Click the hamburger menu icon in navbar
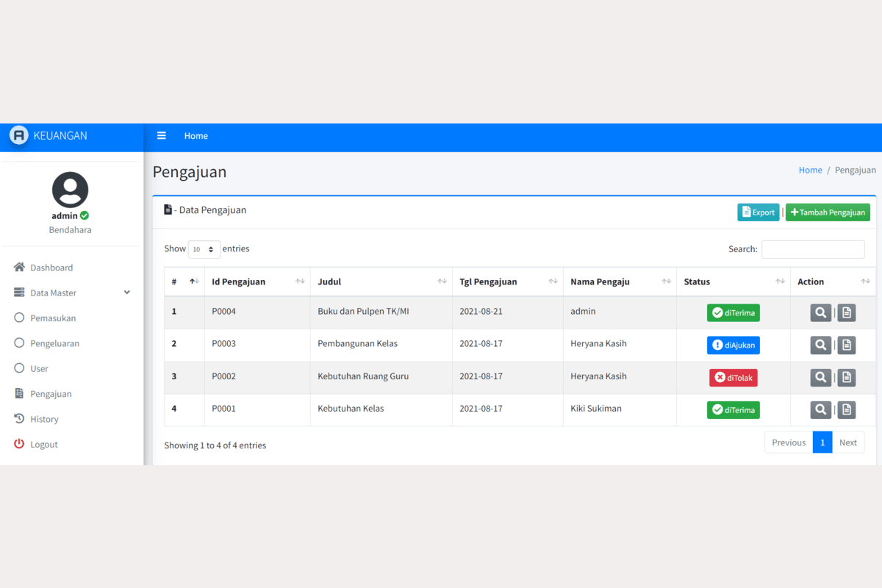This screenshot has width=882, height=588. (162, 136)
